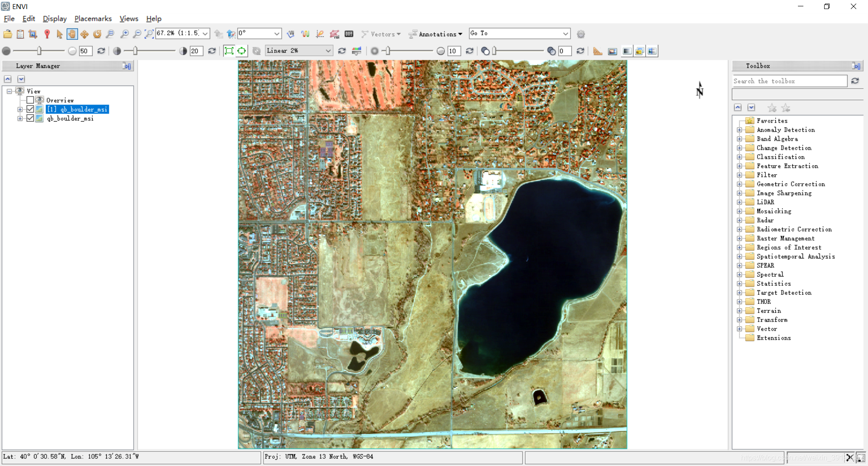Expand the Radiometric Correction toolbox folder
The width and height of the screenshot is (868, 466).
[740, 229]
